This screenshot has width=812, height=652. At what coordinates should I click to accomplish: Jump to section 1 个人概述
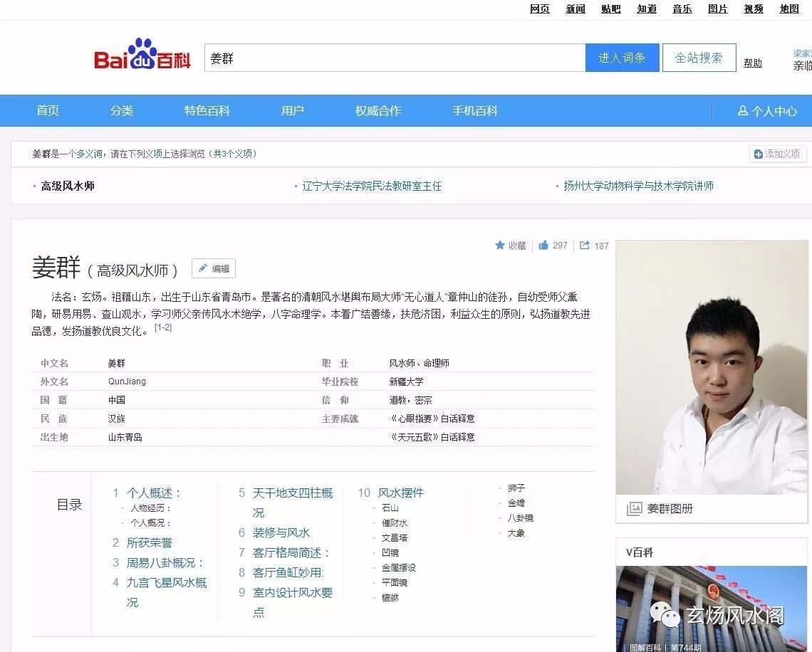click(154, 493)
